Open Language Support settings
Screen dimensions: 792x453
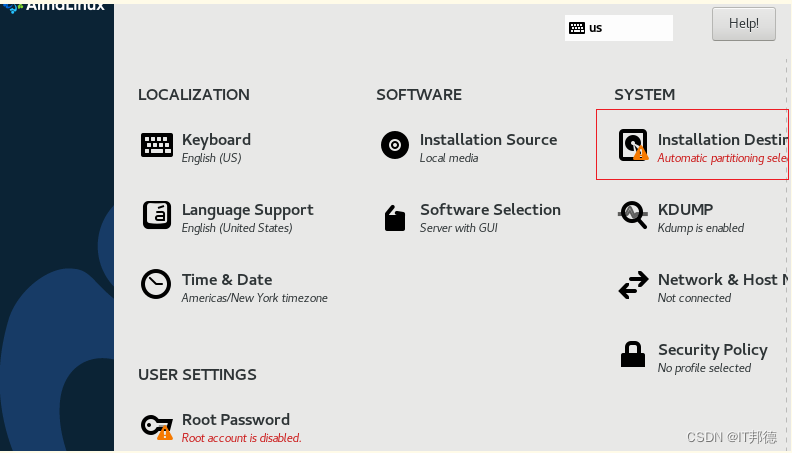[248, 210]
